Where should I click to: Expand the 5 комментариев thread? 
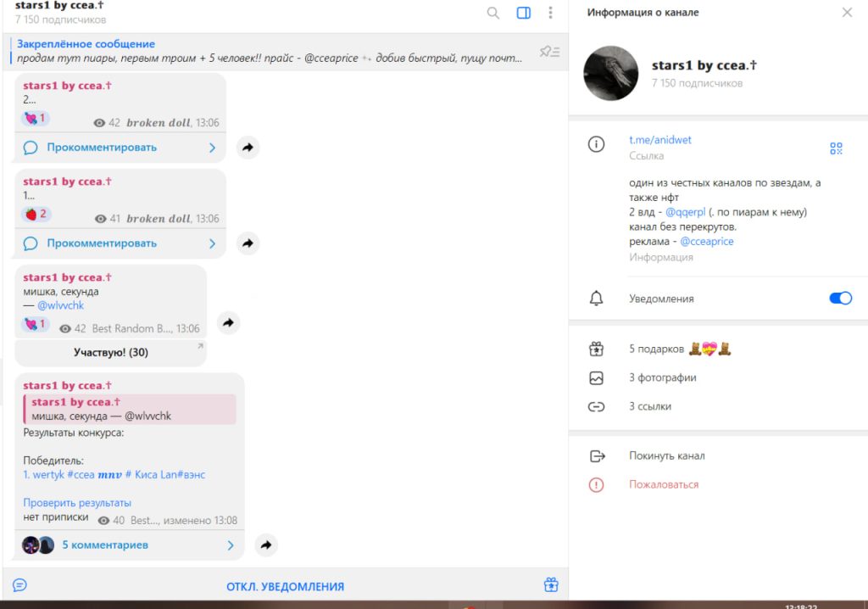pos(127,545)
